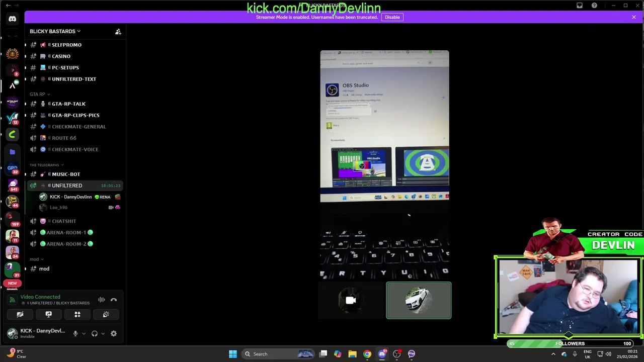Open the Discord inbox icon in title bar
The image size is (644, 362).
580,6
